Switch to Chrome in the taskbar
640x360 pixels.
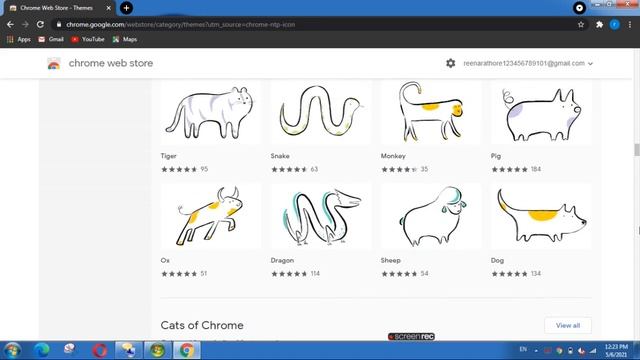[187, 350]
